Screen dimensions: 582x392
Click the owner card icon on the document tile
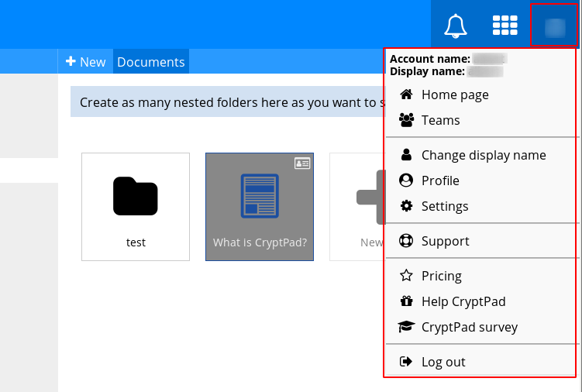(x=302, y=163)
